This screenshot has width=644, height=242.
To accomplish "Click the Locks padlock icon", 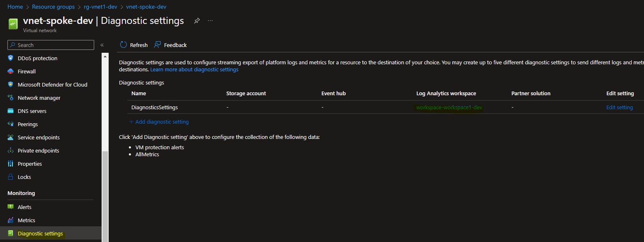I will [11, 177].
